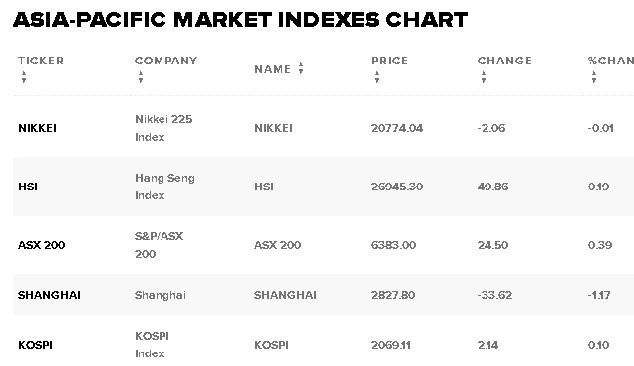Click sort arrows next to Name

tap(301, 68)
